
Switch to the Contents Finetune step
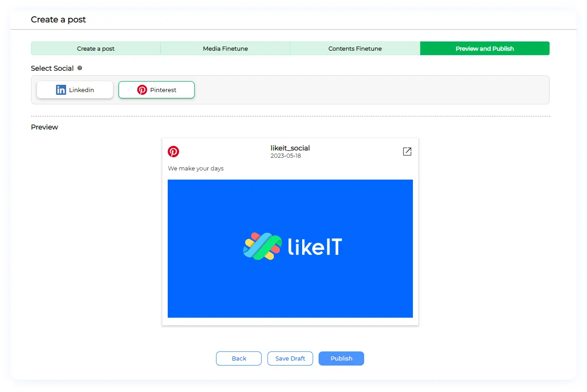tap(355, 48)
